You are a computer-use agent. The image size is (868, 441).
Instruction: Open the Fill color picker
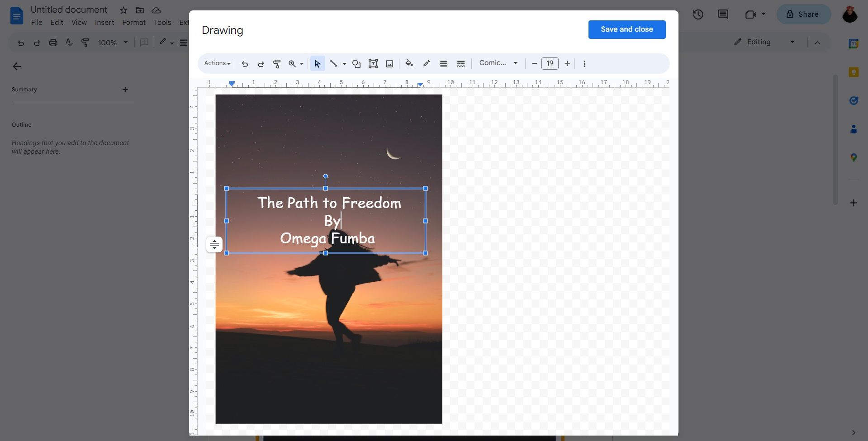coord(409,63)
